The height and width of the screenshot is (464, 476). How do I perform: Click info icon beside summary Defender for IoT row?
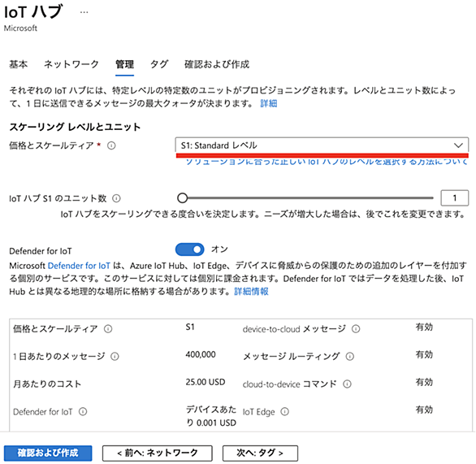tap(83, 412)
